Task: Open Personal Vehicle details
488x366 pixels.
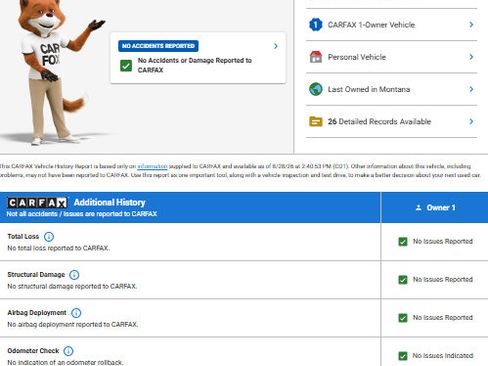Action: 392,57
